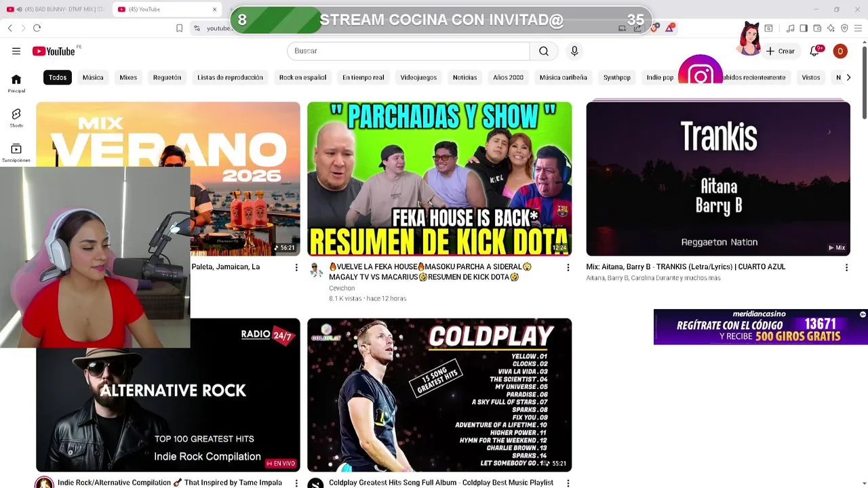Select the Listas de reproducción chip
Image resolution: width=868 pixels, height=488 pixels.
coord(230,77)
